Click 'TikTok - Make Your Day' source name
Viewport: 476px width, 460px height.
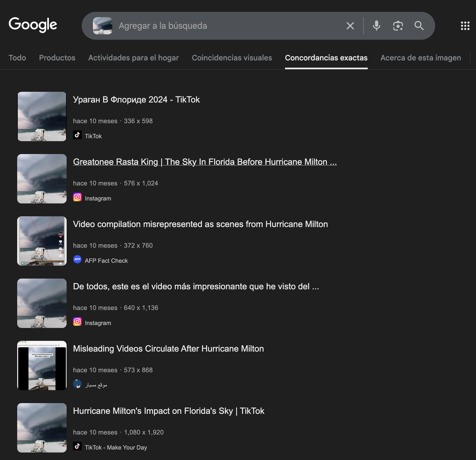click(x=116, y=447)
